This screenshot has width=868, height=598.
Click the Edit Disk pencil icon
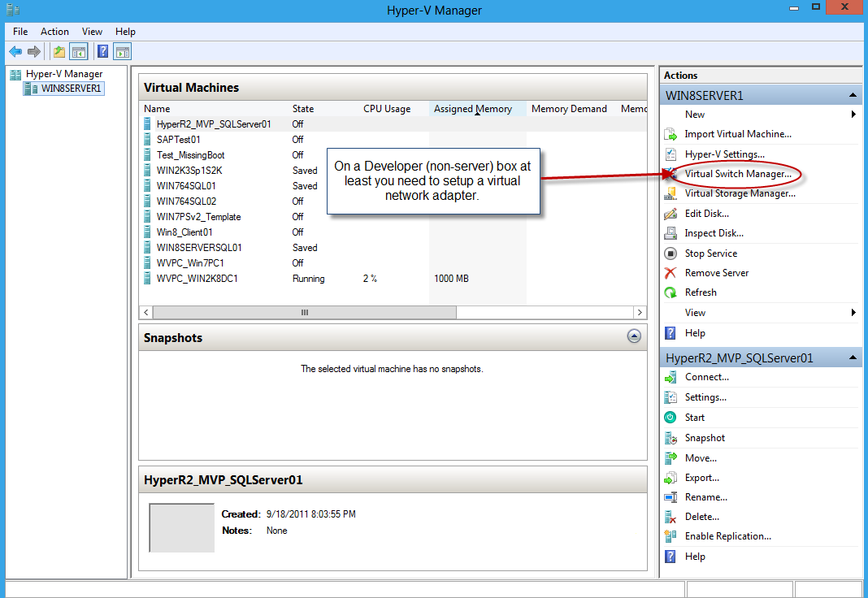671,214
